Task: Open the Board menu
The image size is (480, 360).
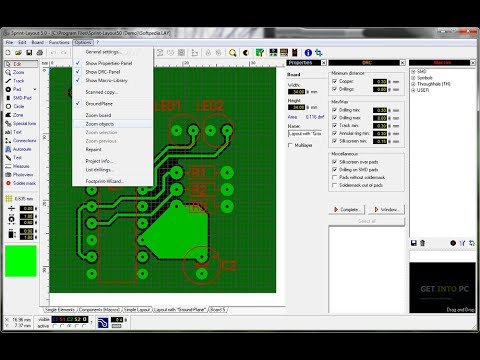Action: click(38, 42)
